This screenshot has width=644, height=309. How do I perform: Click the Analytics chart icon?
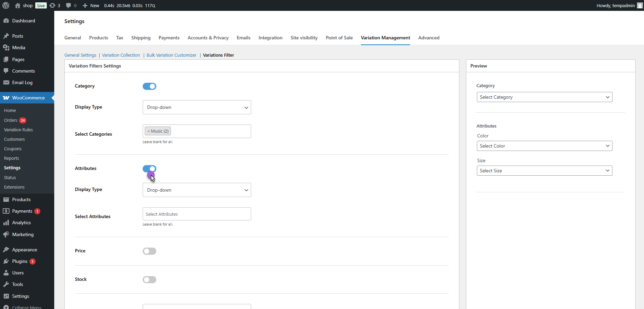click(6, 223)
